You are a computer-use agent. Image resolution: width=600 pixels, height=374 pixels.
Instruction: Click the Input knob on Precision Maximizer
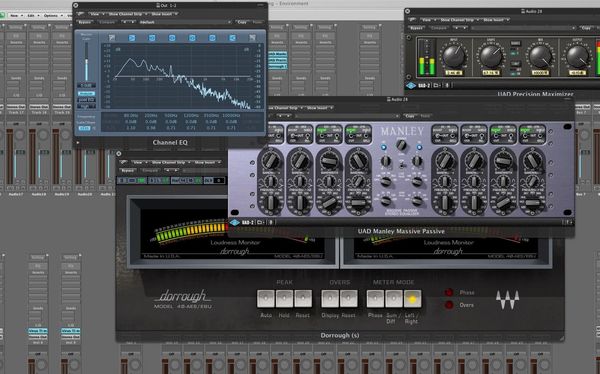coord(453,56)
